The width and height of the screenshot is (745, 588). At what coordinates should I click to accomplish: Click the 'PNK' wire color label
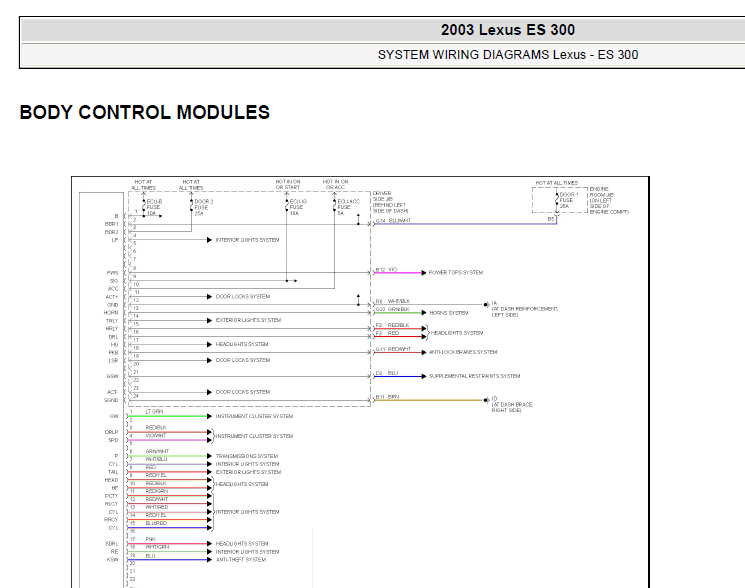(x=151, y=540)
